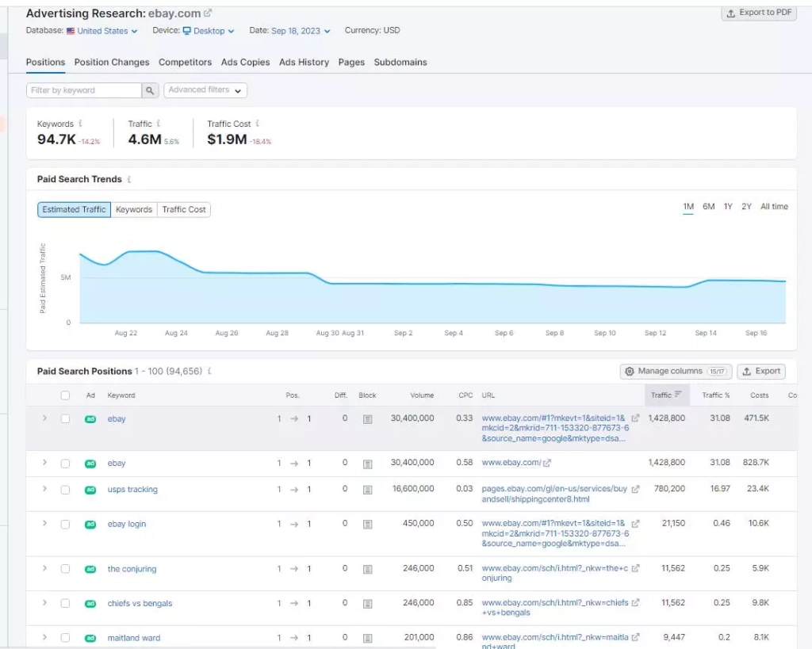Click the gear icon in Manage columns button
Image resolution: width=812 pixels, height=649 pixels.
coord(629,371)
